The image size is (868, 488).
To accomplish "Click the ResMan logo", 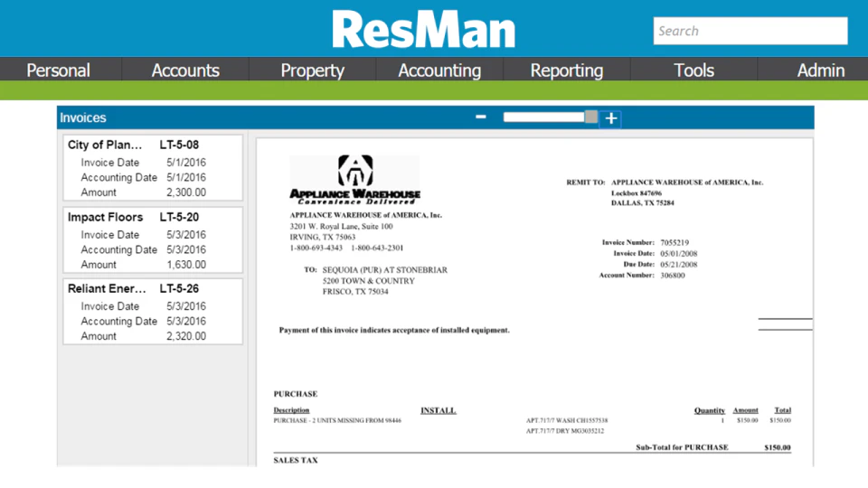I will [x=423, y=29].
